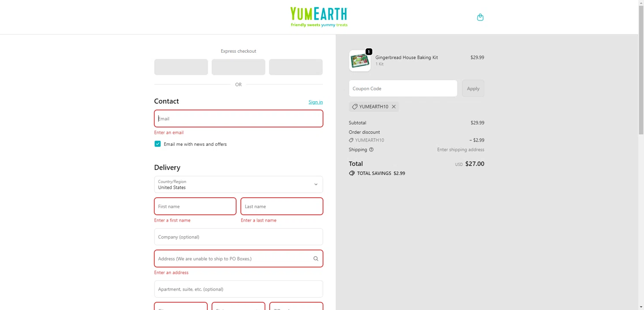Click the TOTAL SAVINGS $2.99 text
The height and width of the screenshot is (310, 644).
tap(381, 173)
